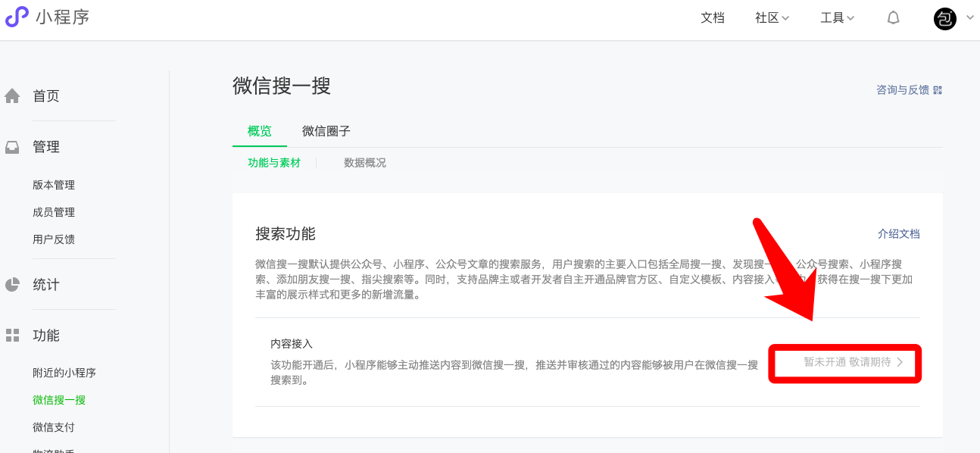This screenshot has height=453, width=980.
Task: Click the 小程序 logo icon
Action: (x=17, y=17)
